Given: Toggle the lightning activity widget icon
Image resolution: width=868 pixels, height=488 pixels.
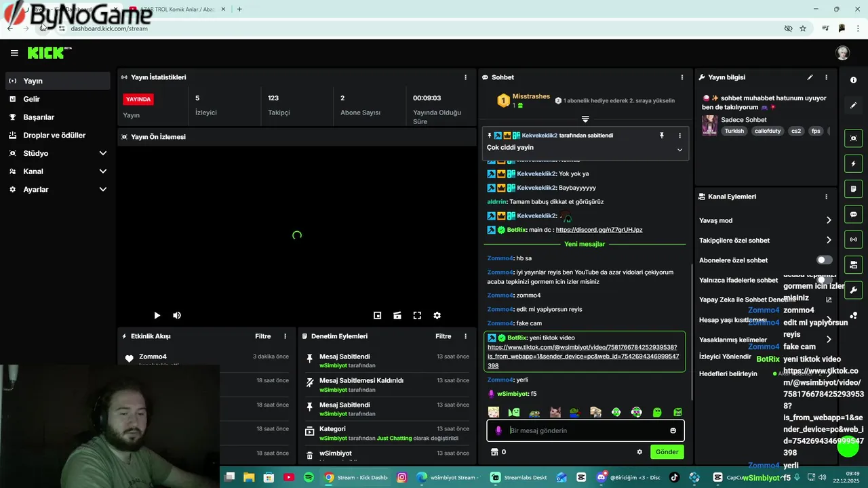Looking at the screenshot, I should (853, 164).
